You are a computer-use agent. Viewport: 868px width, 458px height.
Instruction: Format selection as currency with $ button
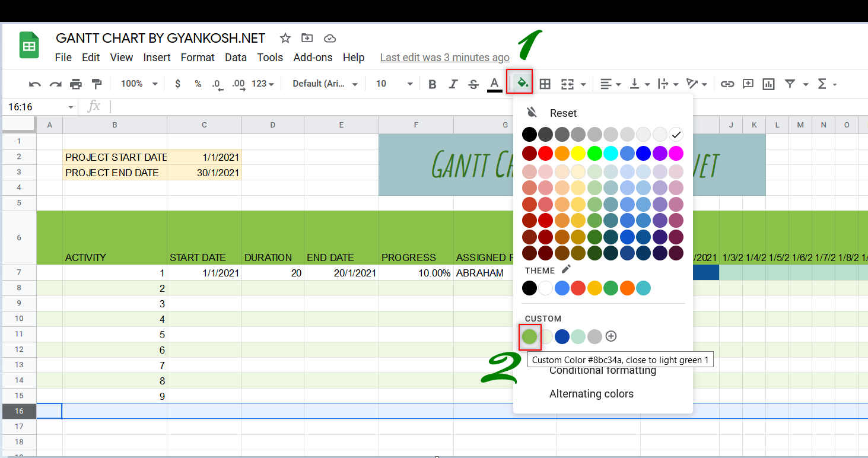coord(177,84)
